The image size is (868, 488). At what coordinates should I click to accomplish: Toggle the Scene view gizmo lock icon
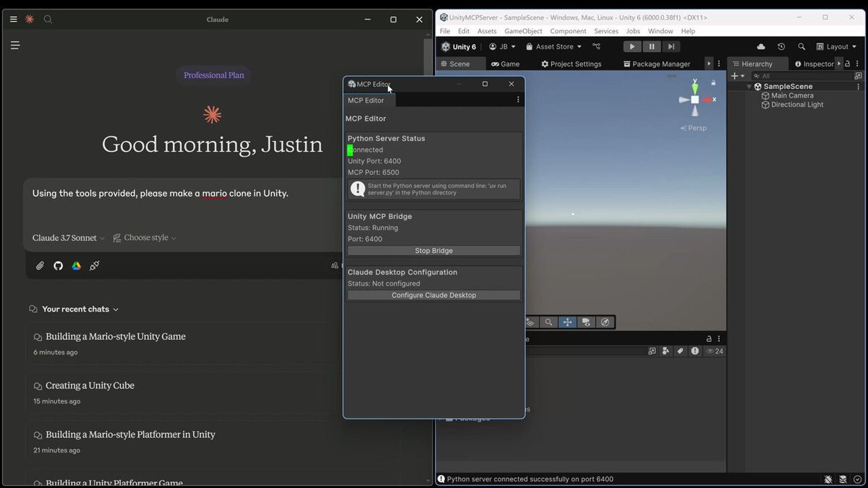(713, 83)
